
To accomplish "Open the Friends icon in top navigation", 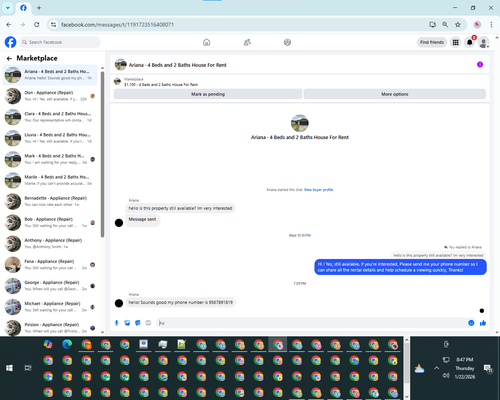I will click(247, 42).
